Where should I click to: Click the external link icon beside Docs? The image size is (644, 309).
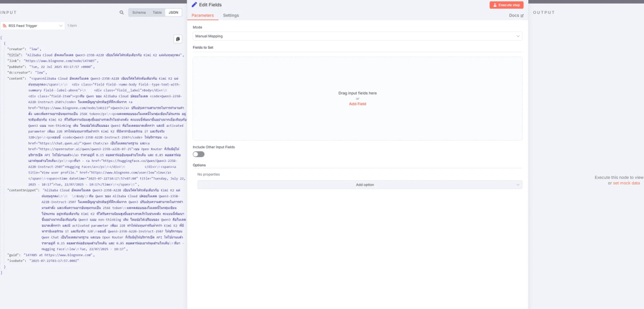click(x=522, y=15)
